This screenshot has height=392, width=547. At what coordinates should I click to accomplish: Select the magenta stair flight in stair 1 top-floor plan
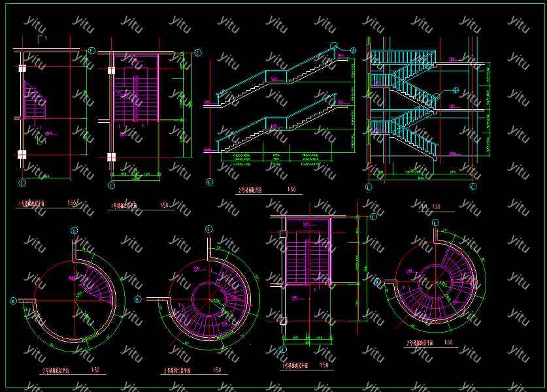pos(308,257)
